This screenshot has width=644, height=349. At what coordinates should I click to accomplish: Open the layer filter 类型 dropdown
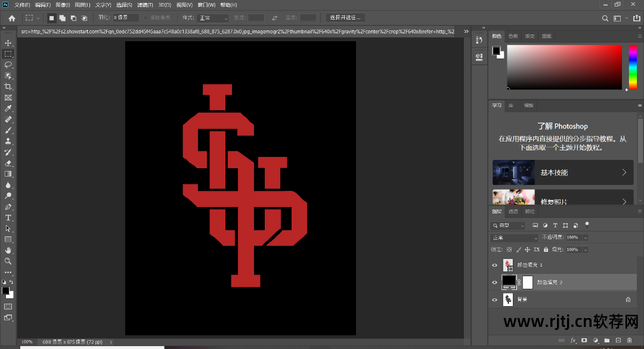[x=508, y=226]
